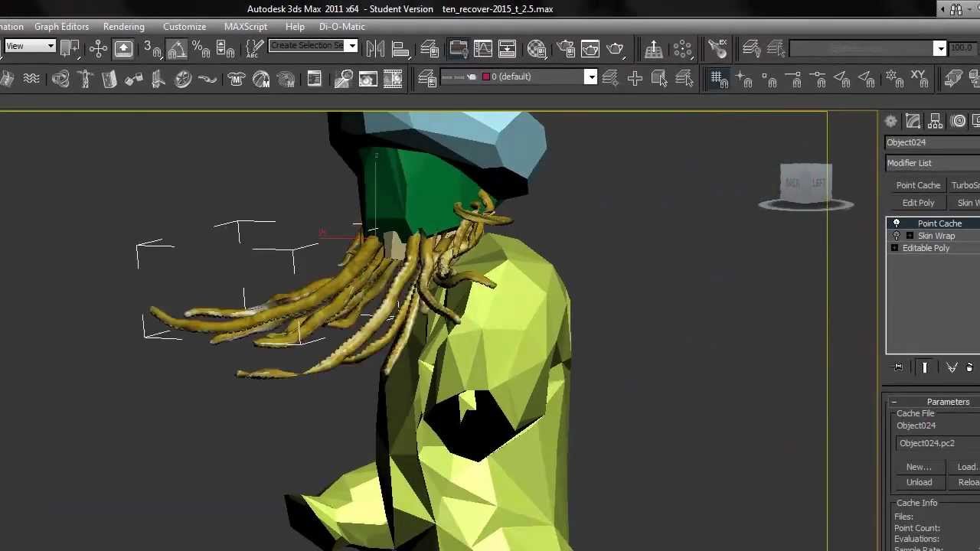Click the New... cache file button

pyautogui.click(x=919, y=467)
